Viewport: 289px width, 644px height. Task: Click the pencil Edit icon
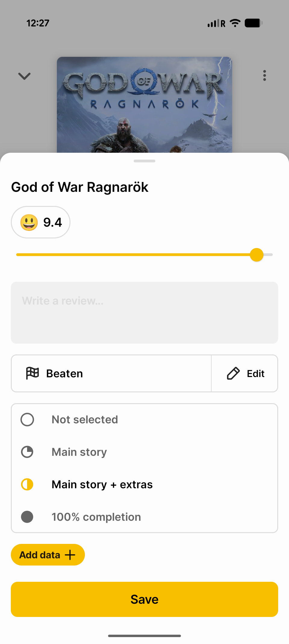tap(233, 373)
